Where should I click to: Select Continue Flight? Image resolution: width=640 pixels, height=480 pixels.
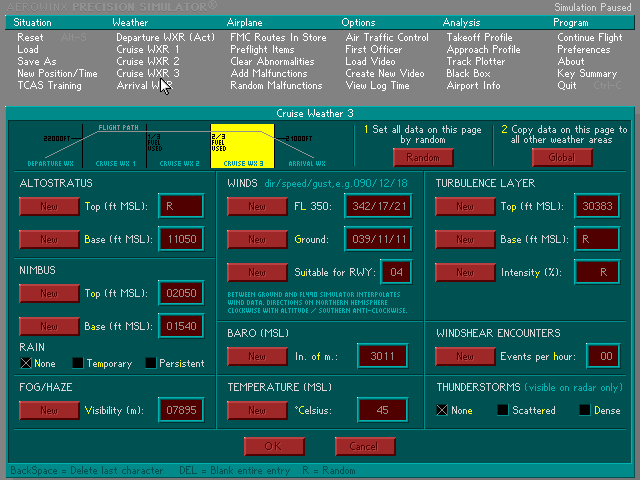(x=590, y=37)
